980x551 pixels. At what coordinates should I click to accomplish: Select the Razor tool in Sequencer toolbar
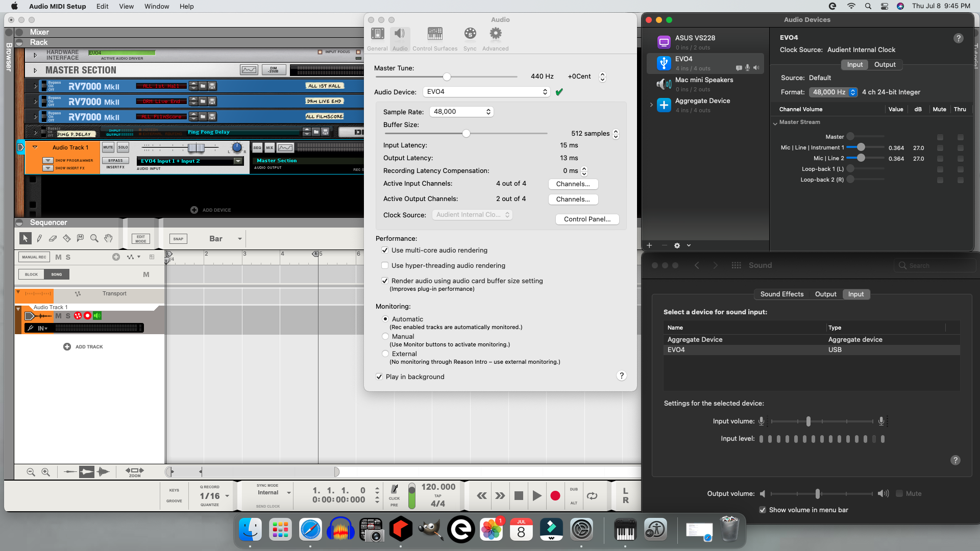click(66, 238)
